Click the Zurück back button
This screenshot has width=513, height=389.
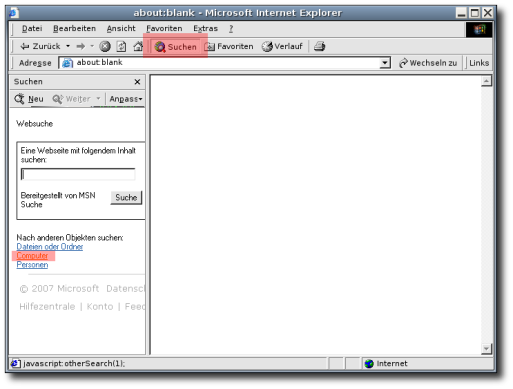(x=40, y=46)
